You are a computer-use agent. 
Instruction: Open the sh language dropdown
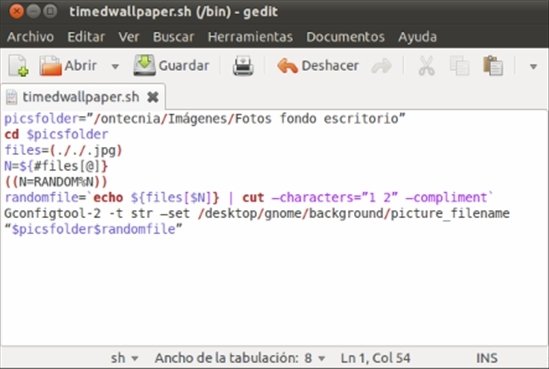click(x=124, y=358)
